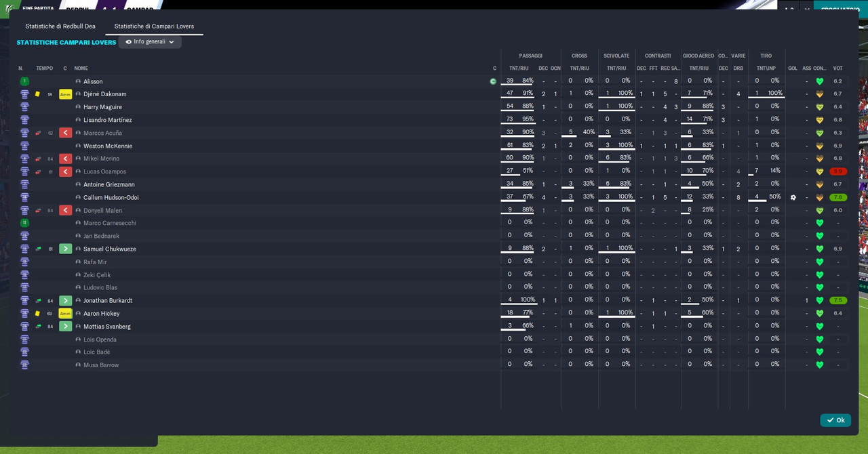
Task: Click Jonathan Burkardt's green 7.5 rating badge
Action: pyautogui.click(x=838, y=300)
